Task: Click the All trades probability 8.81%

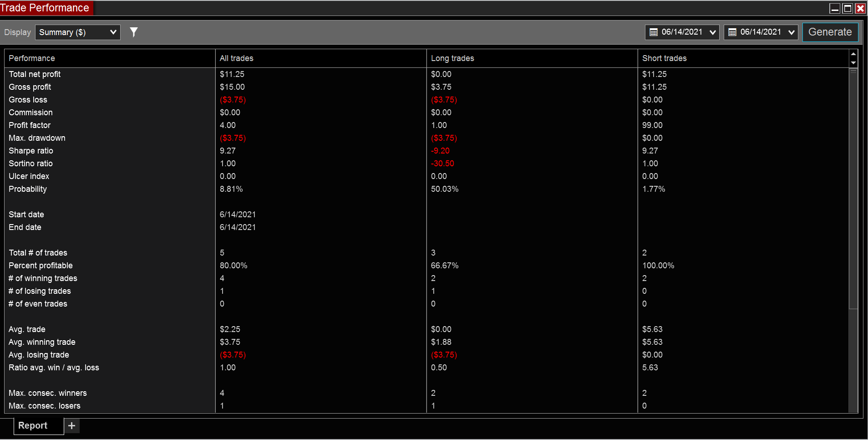Action: click(231, 189)
